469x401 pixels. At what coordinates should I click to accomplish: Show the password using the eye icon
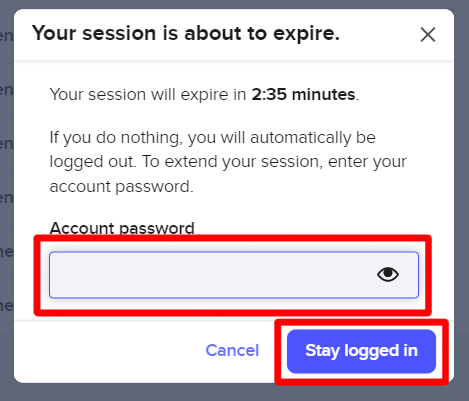(x=388, y=275)
